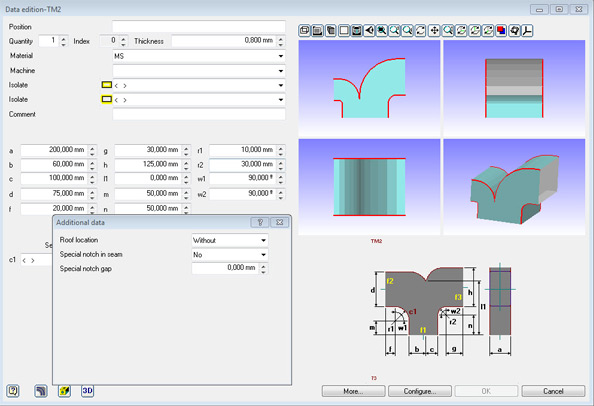Expand the Machine dropdown list
Image resolution: width=594 pixels, height=406 pixels.
[x=280, y=71]
